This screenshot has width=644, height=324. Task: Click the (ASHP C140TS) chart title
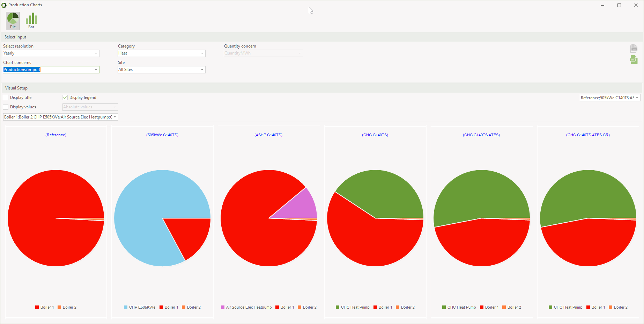pyautogui.click(x=269, y=135)
